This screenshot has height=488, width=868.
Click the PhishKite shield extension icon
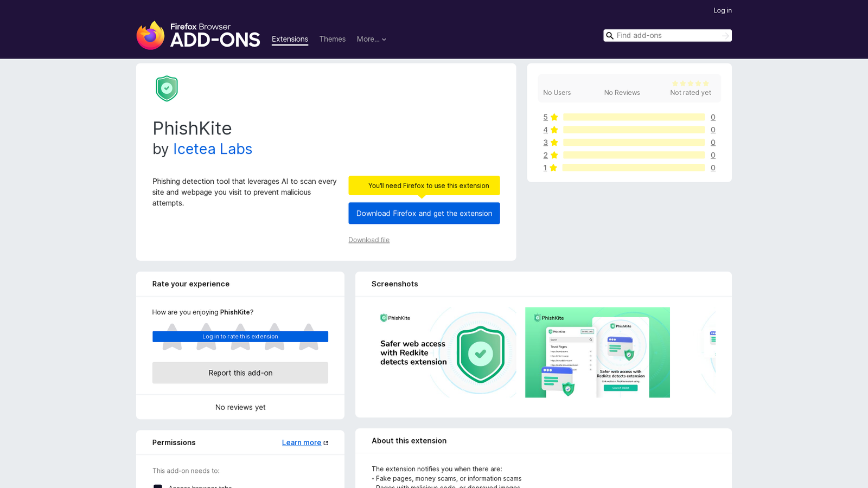click(x=167, y=88)
